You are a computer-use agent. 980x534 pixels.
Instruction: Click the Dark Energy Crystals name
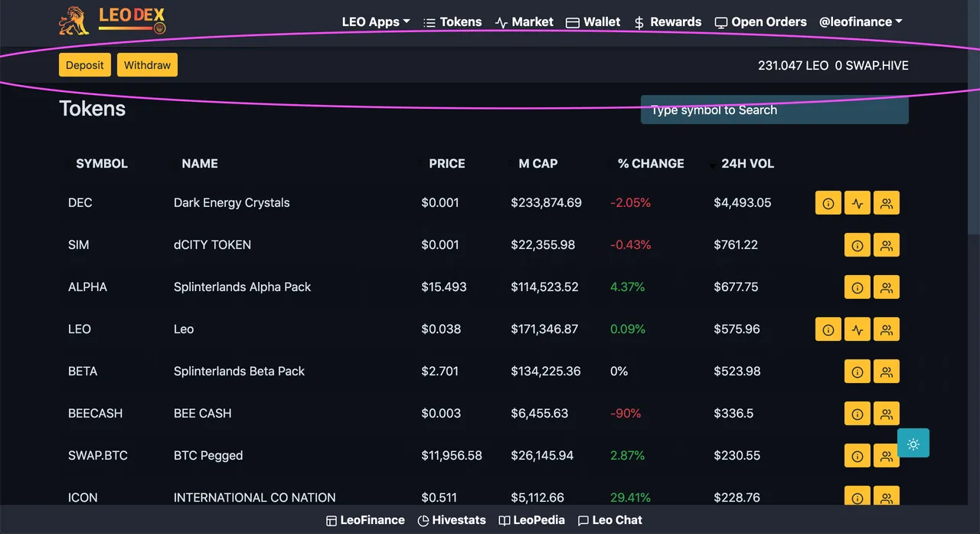point(232,203)
